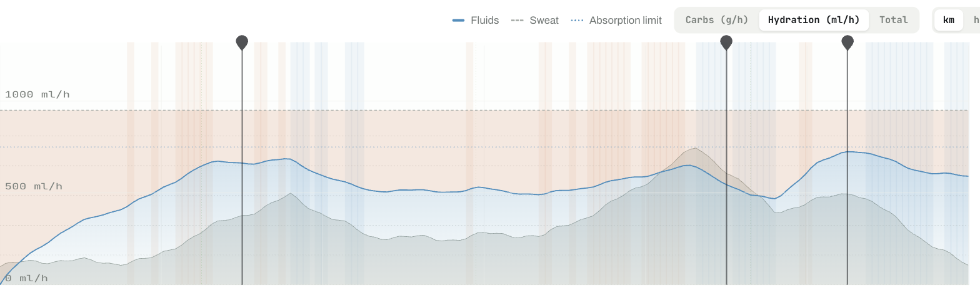This screenshot has width=980, height=290.
Task: Click the highest peak of the elevation profile
Action: [x=694, y=149]
